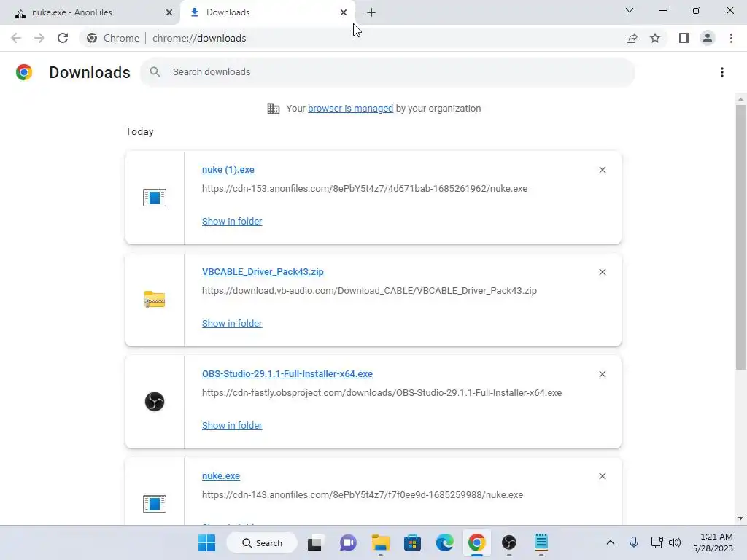Reload the downloads page
This screenshot has width=747, height=560.
pos(63,38)
